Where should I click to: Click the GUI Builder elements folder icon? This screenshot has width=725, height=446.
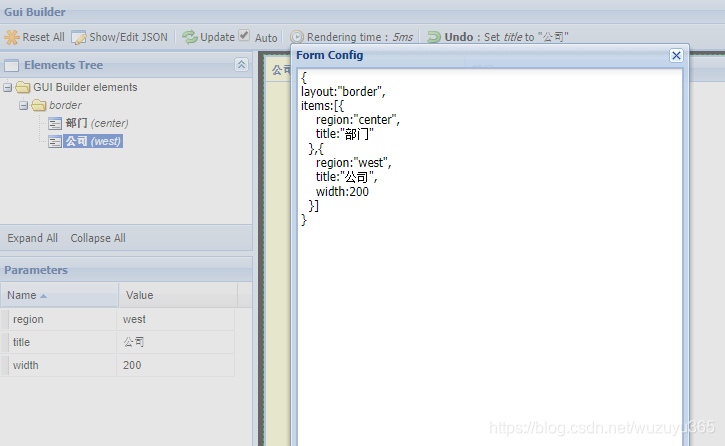click(x=23, y=87)
